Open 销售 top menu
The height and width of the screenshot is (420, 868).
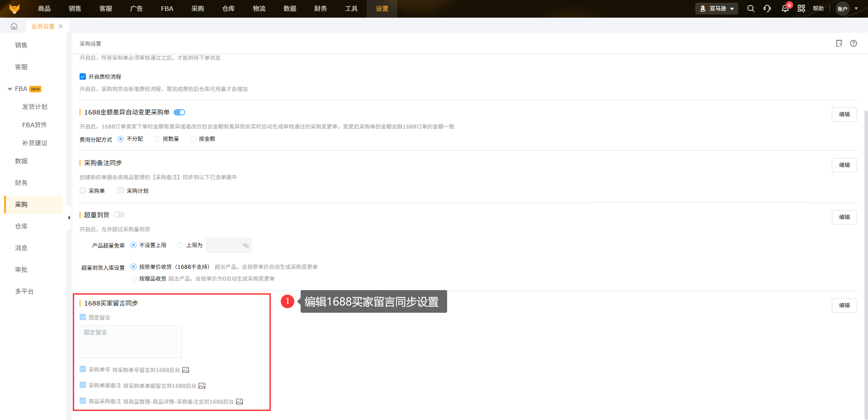click(x=75, y=9)
